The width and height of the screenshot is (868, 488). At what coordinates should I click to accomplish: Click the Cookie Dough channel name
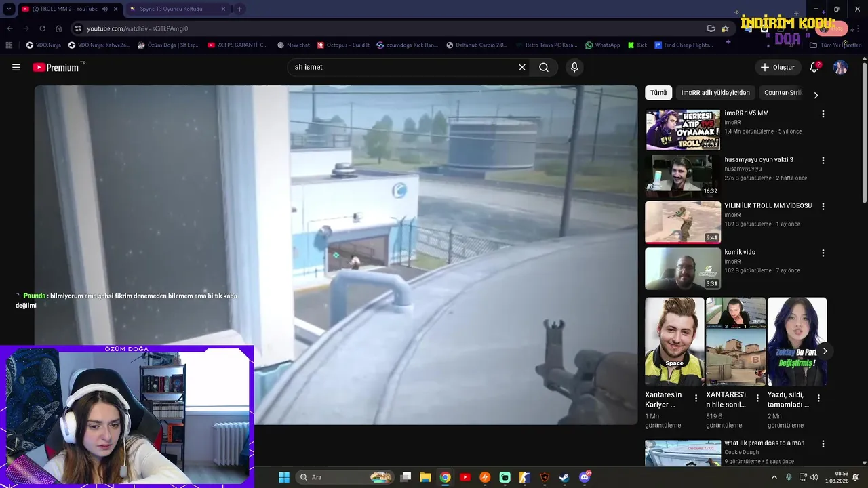click(x=741, y=452)
